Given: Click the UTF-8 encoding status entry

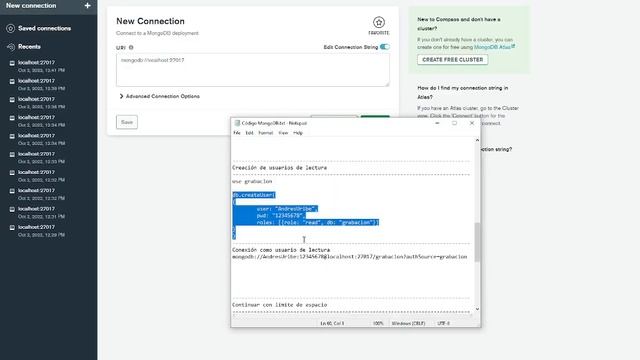Looking at the screenshot, I should click(x=443, y=323).
